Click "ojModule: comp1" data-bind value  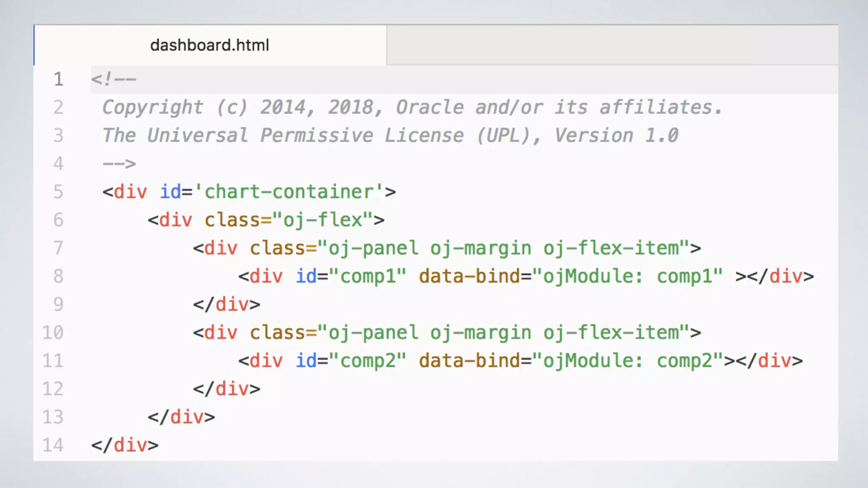click(627, 277)
